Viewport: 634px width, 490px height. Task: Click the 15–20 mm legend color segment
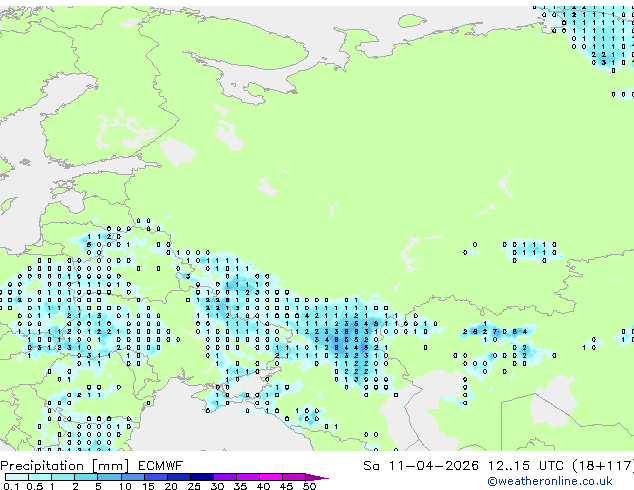(x=155, y=477)
